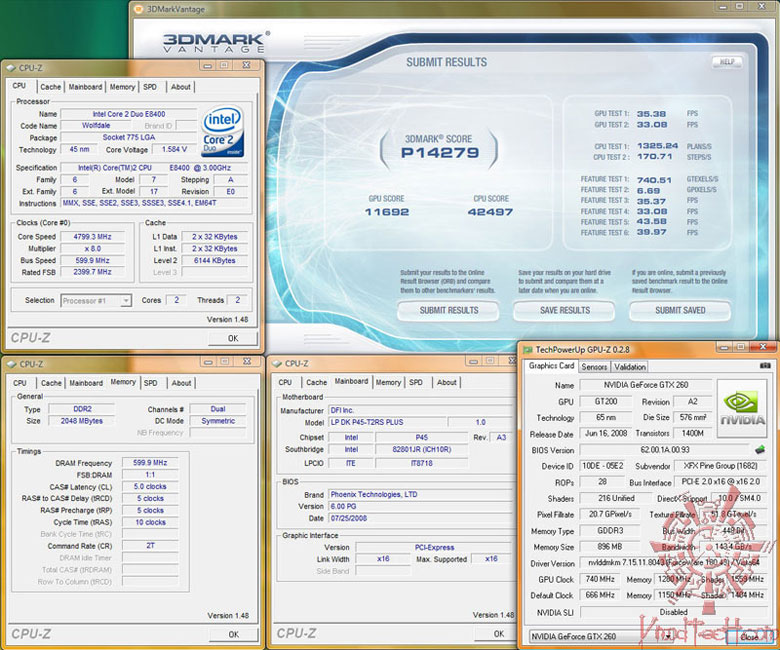Screen dimensions: 780x650
Task: Click the Core Speed value 4799.3 MHz
Action: tap(93, 237)
